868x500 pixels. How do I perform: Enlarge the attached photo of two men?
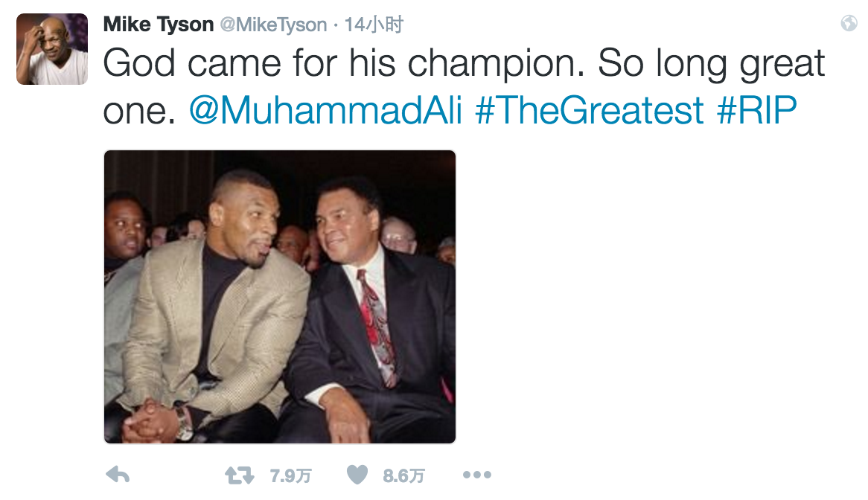click(279, 297)
